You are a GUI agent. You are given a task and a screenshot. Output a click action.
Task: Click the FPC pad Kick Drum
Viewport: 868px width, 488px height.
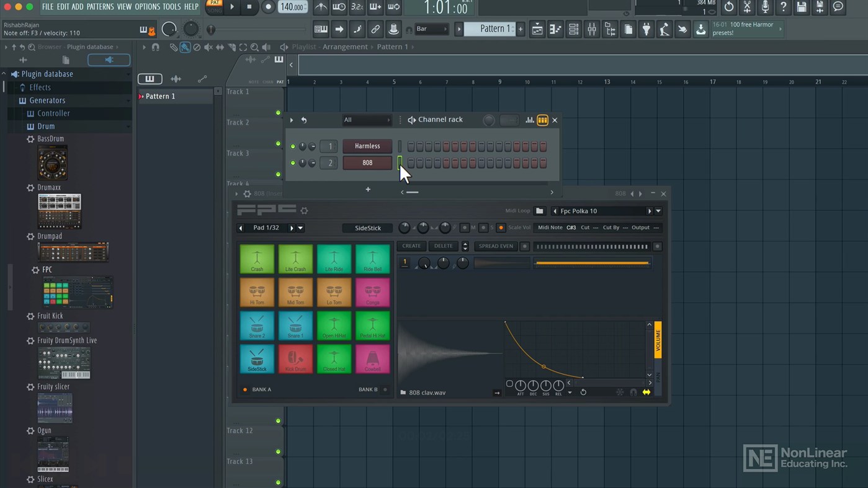tap(295, 359)
